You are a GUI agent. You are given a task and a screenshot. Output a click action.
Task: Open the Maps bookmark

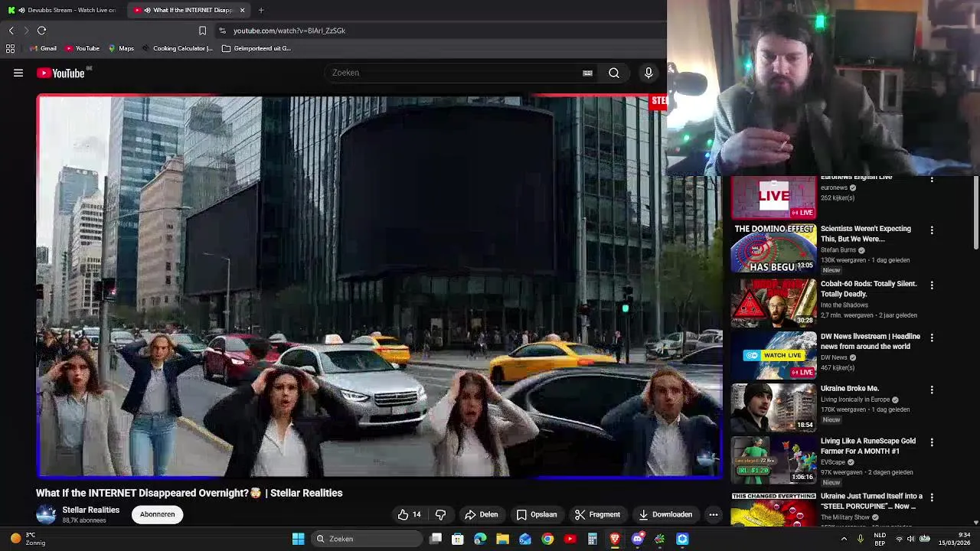pyautogui.click(x=121, y=48)
